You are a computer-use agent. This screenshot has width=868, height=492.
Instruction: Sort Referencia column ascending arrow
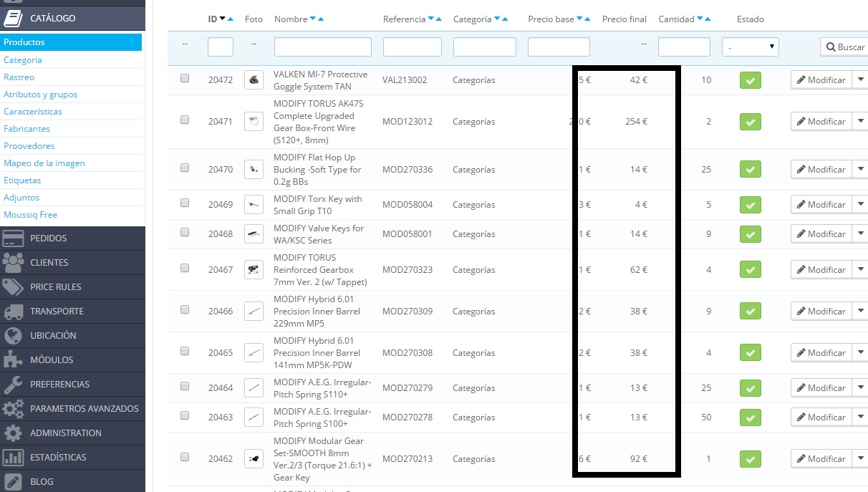(x=439, y=19)
